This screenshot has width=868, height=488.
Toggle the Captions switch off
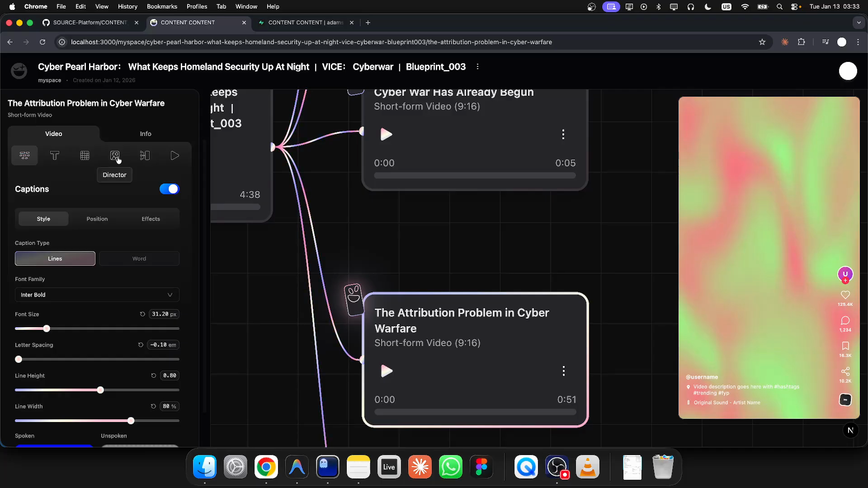170,189
